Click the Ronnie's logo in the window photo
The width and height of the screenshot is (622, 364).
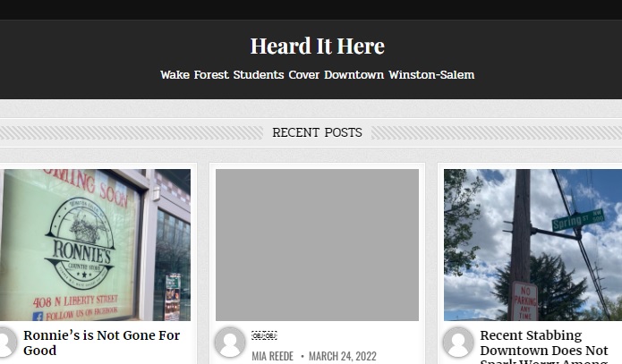coord(81,242)
